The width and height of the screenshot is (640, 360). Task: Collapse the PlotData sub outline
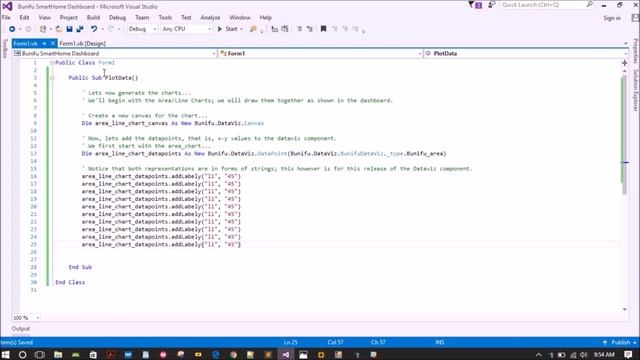click(x=52, y=78)
